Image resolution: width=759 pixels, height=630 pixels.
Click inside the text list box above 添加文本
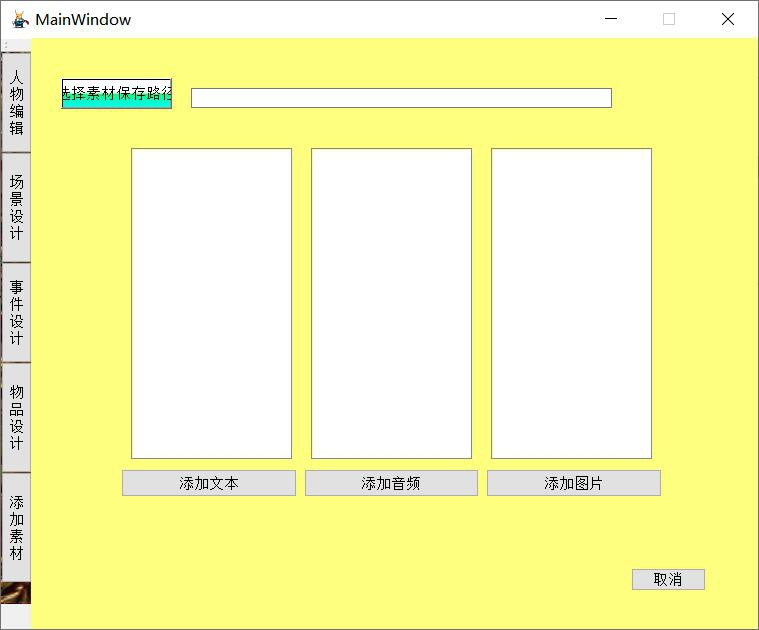212,303
